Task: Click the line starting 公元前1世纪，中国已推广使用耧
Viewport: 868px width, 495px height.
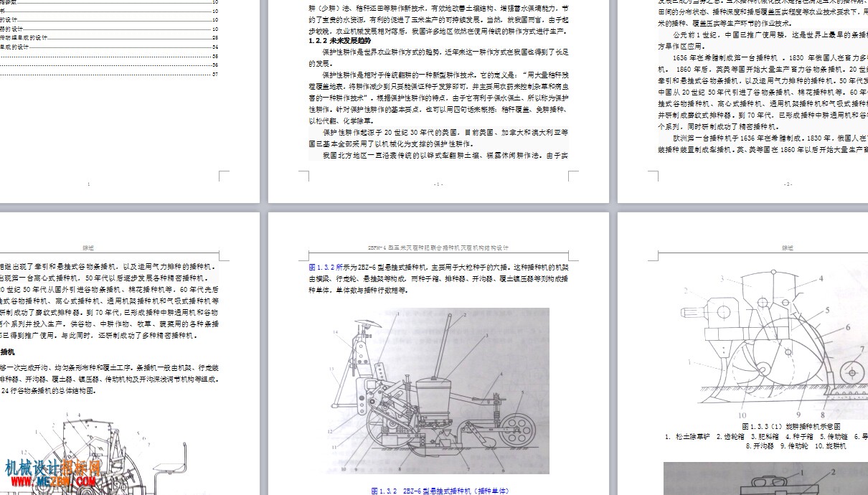Action: coord(770,34)
